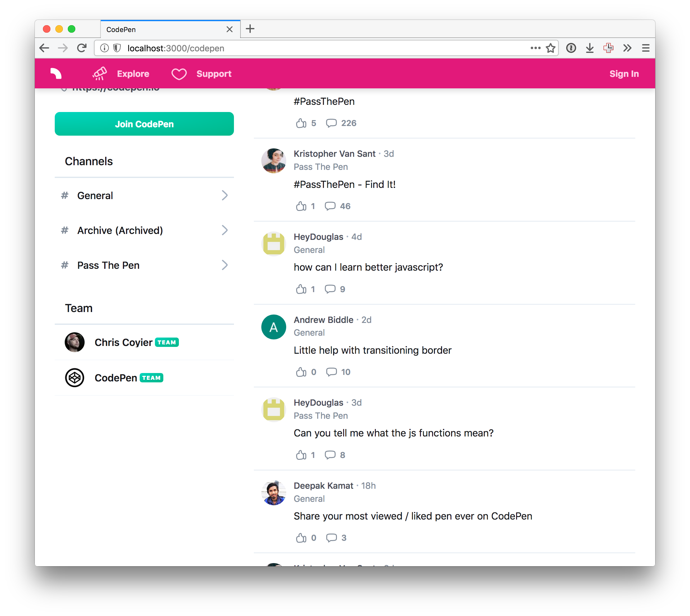Click the Join CodePen button
Viewport: 690px width, 616px height.
tap(144, 124)
